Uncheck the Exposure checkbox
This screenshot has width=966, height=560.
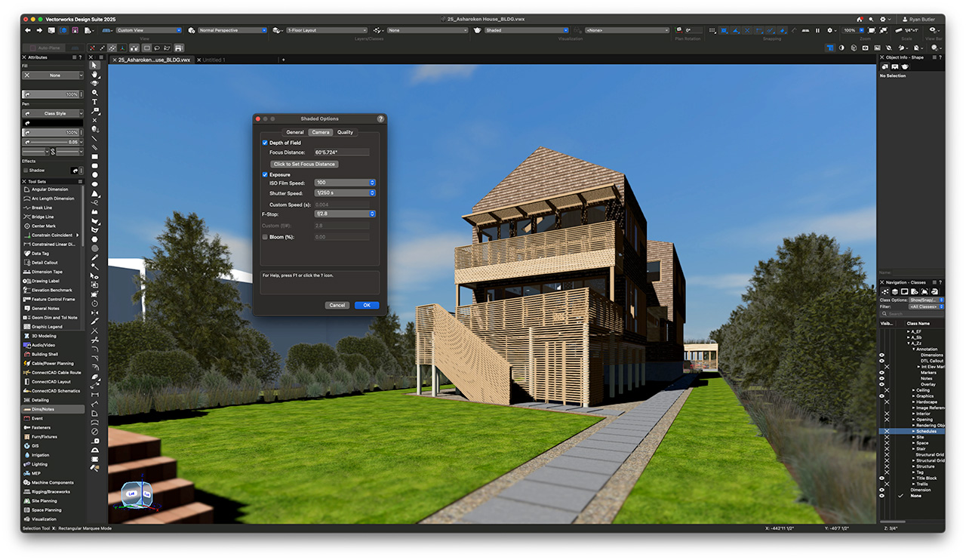(x=265, y=174)
